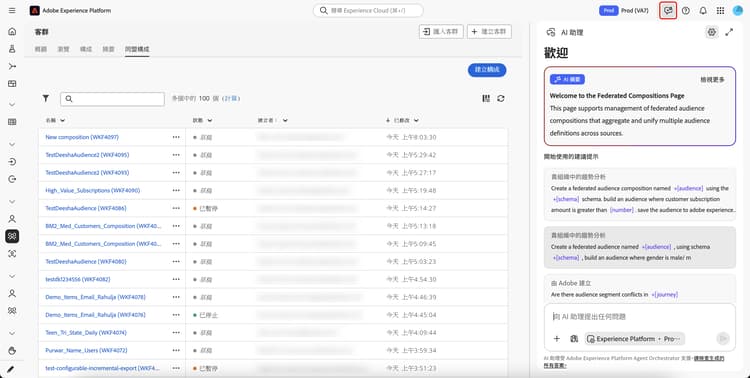Open the Prod (VA7) sandbox selector
The width and height of the screenshot is (750, 378).
tap(624, 11)
